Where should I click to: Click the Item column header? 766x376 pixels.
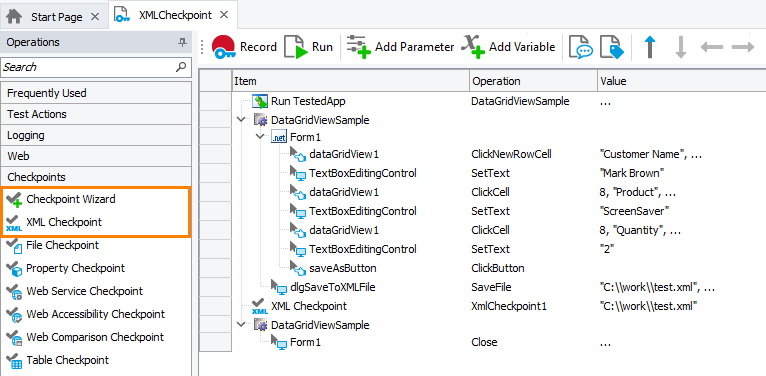pyautogui.click(x=350, y=81)
